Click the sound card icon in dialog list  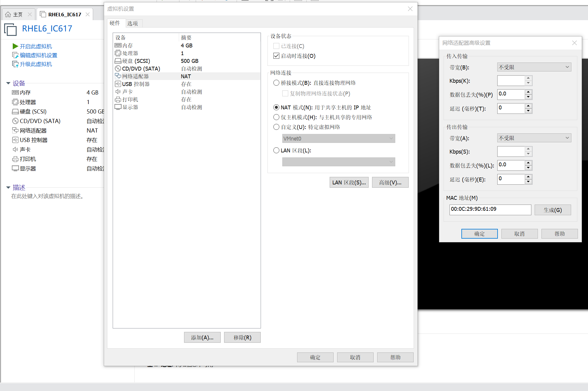(x=118, y=92)
